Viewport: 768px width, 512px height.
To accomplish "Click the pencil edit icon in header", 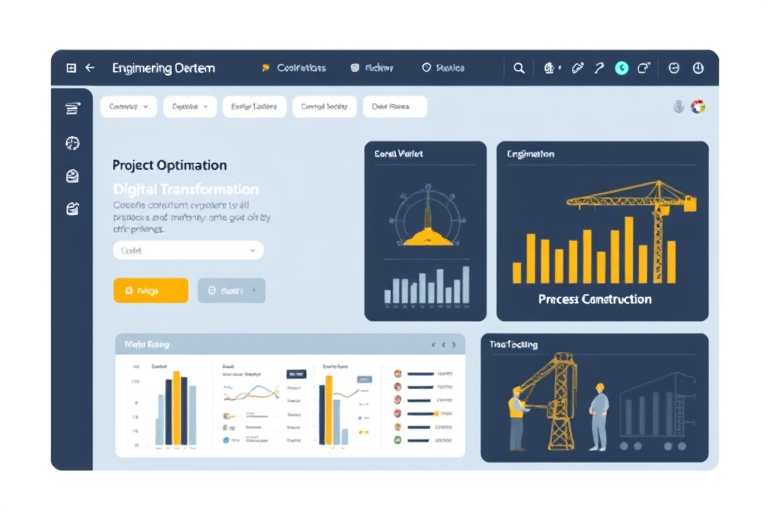I will pyautogui.click(x=577, y=68).
